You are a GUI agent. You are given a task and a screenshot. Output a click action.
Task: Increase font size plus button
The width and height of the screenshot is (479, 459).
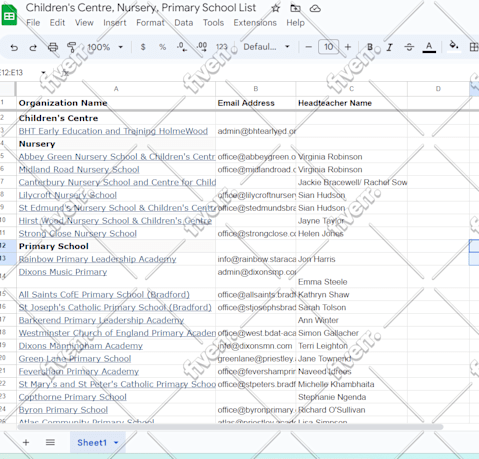(348, 47)
